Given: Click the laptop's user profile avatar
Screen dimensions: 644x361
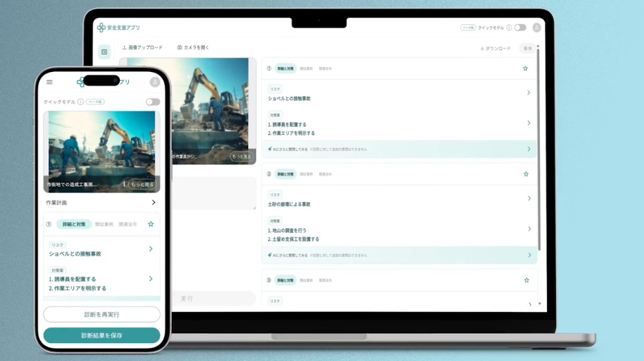Looking at the screenshot, I should 537,28.
